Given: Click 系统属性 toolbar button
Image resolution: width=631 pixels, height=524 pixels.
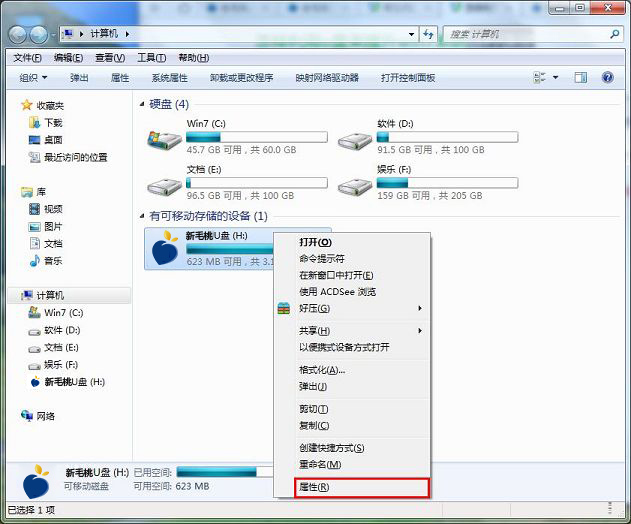Looking at the screenshot, I should pyautogui.click(x=169, y=78).
